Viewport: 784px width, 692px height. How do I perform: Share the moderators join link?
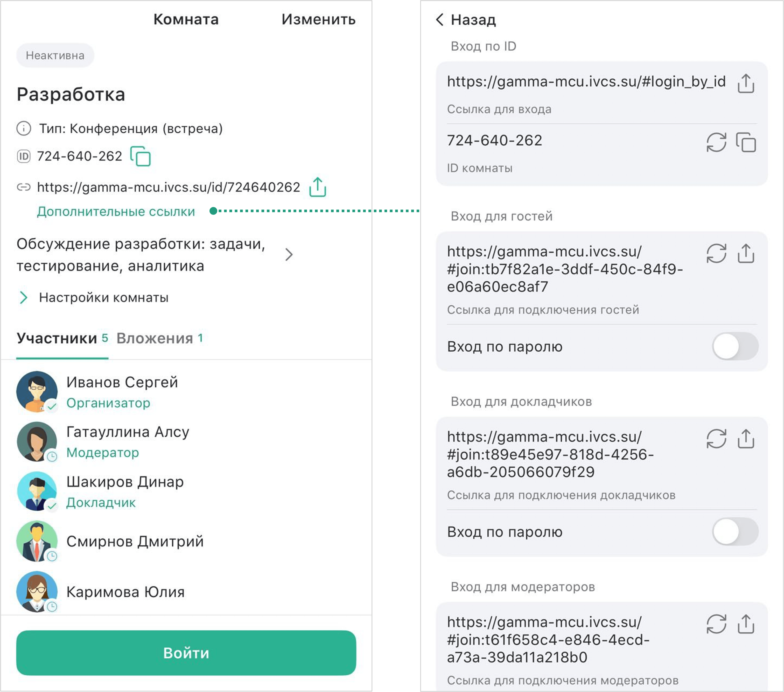pyautogui.click(x=746, y=624)
